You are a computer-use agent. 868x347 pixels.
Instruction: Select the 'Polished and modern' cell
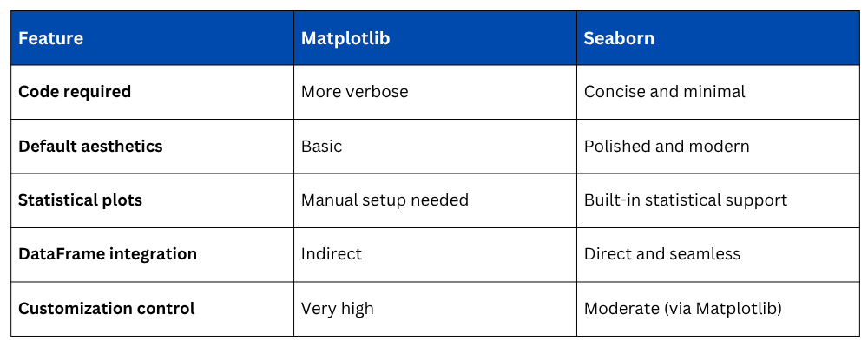click(x=667, y=146)
